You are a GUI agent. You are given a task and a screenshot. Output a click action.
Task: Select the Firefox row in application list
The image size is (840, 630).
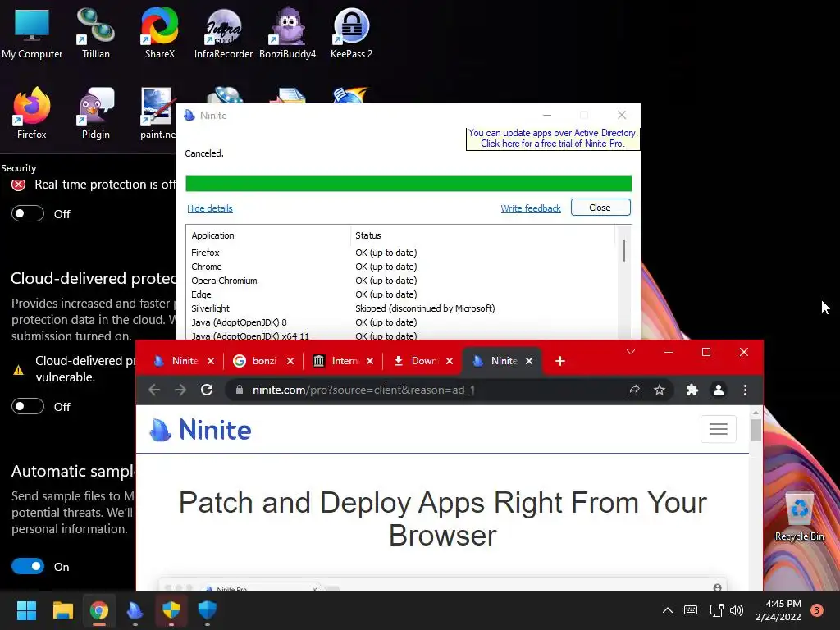pyautogui.click(x=402, y=253)
